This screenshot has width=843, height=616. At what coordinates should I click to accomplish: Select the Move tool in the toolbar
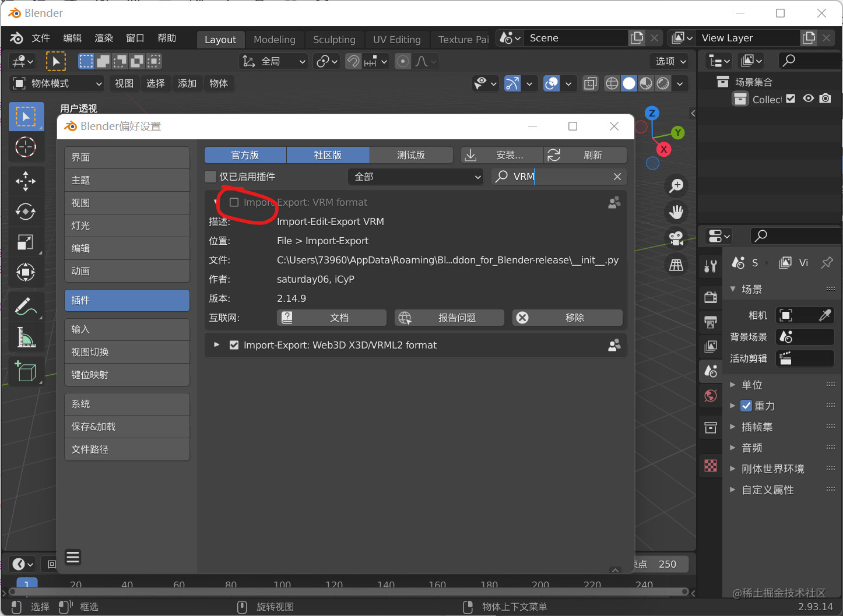coord(26,181)
